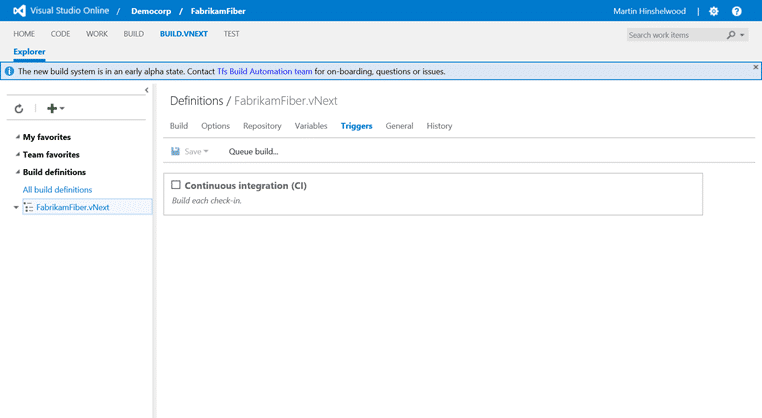Click the Visual Studio logo icon
This screenshot has width=762, height=418.
[x=19, y=11]
